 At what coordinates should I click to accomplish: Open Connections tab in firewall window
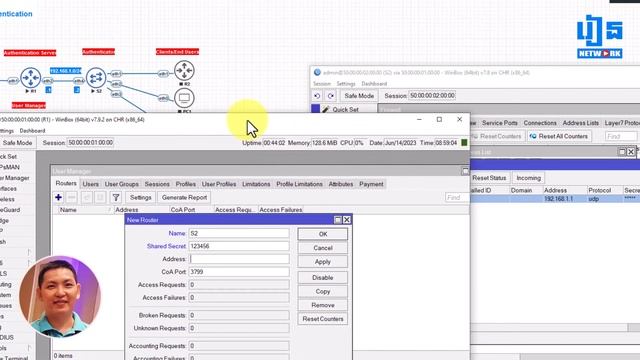pos(540,123)
